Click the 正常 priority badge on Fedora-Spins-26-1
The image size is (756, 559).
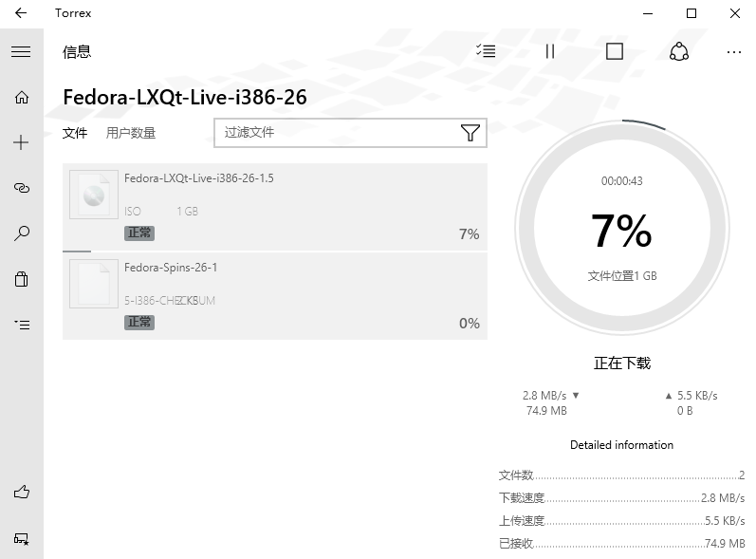click(139, 322)
